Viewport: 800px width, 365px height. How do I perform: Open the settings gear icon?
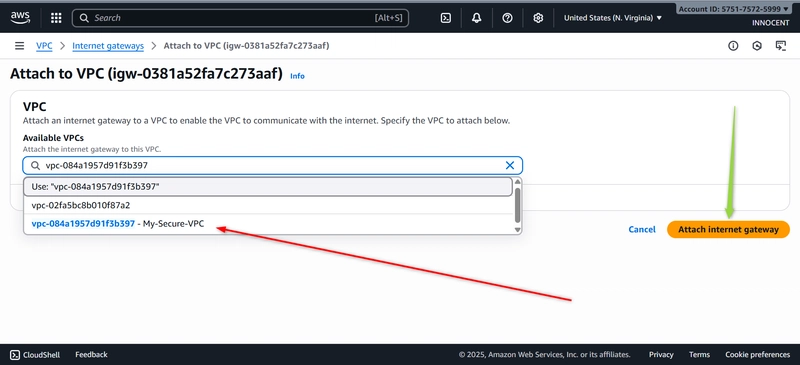point(538,18)
